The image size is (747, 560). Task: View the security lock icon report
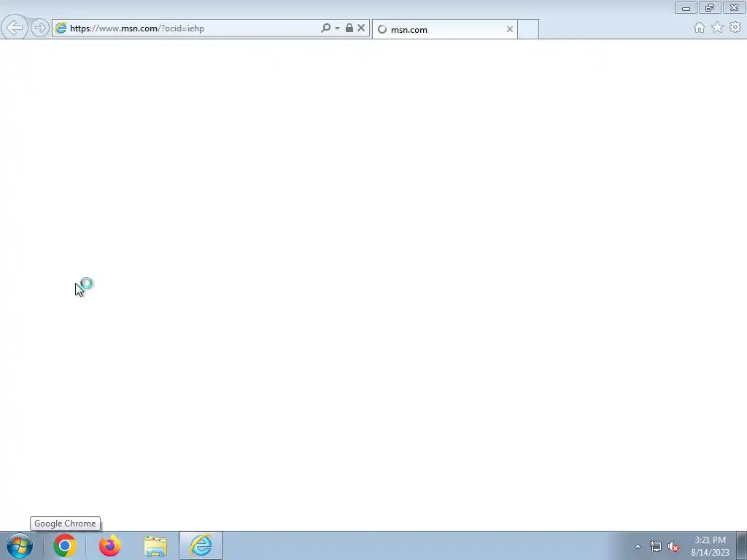coord(349,28)
